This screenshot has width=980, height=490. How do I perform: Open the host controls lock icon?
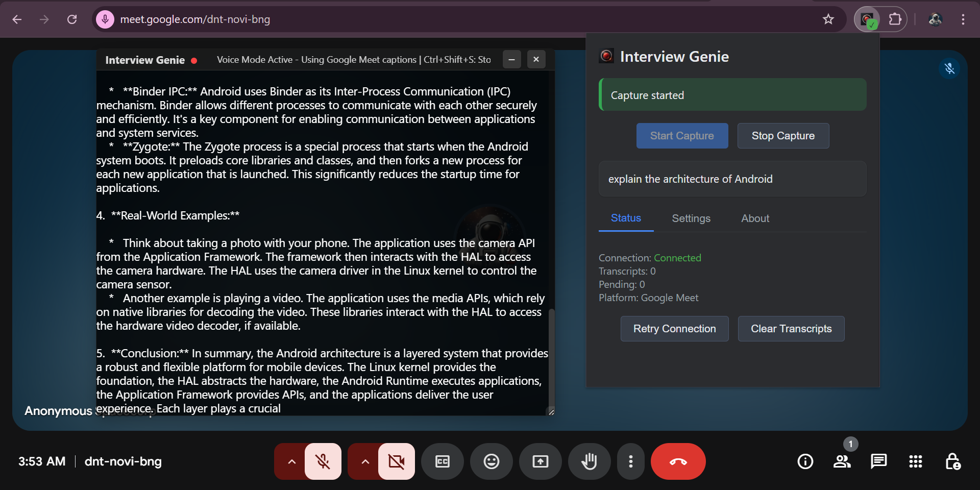click(952, 461)
